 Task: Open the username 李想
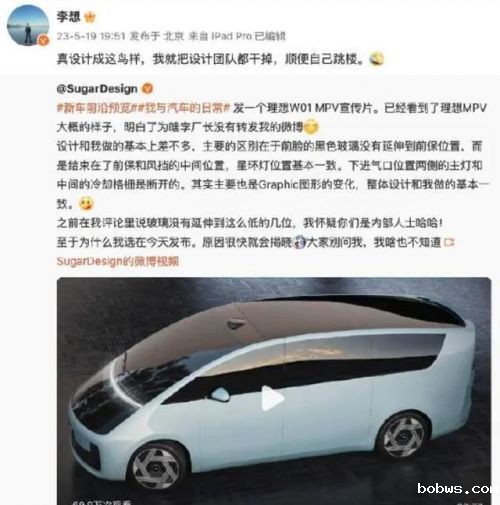[68, 17]
